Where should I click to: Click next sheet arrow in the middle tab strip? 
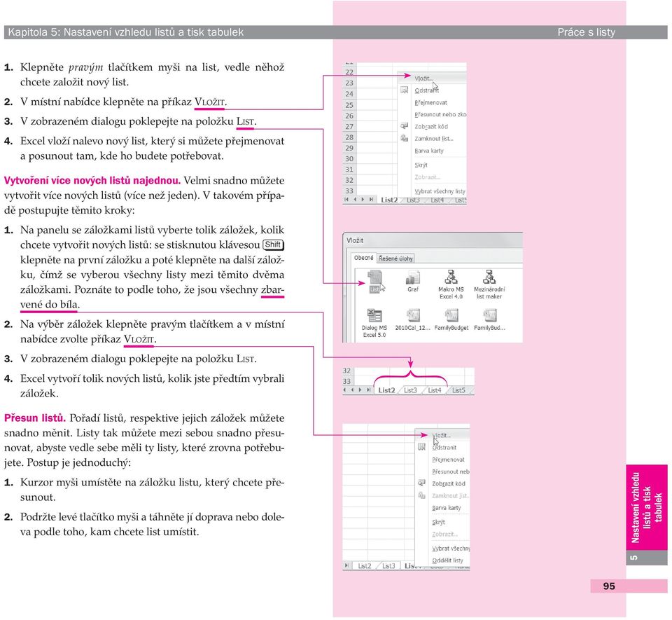[360, 390]
